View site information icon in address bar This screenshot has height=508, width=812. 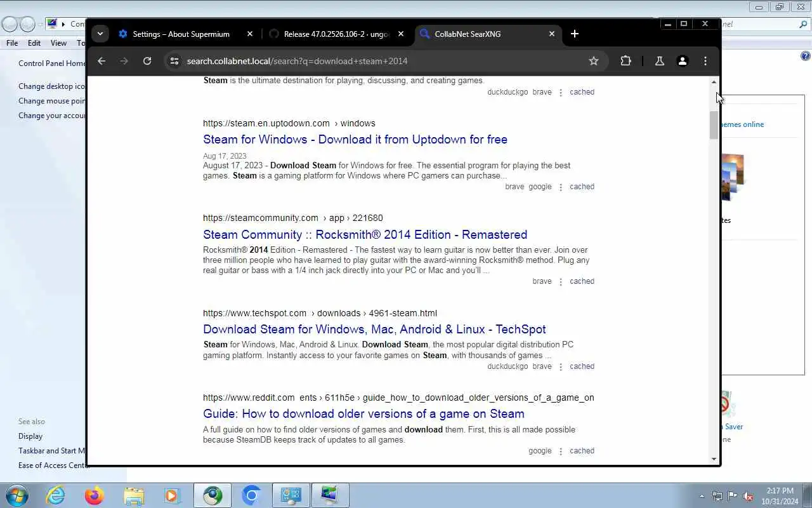pyautogui.click(x=174, y=61)
